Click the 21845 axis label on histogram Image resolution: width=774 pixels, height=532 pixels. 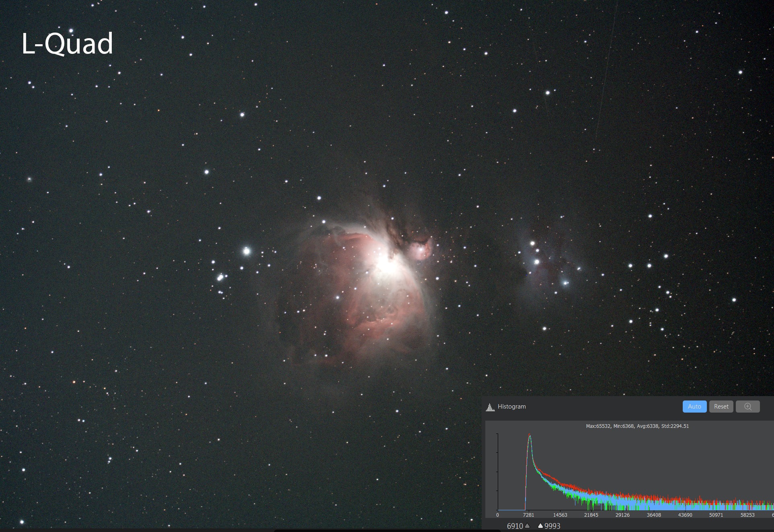(591, 515)
